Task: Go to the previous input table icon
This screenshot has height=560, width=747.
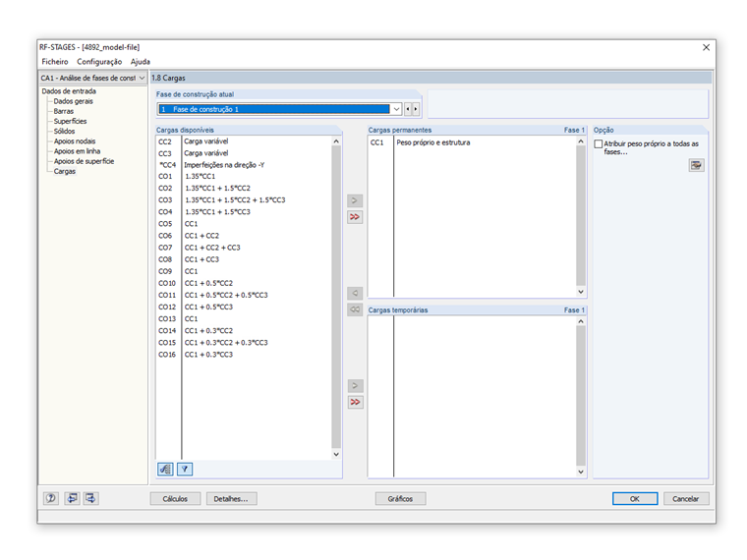Action: click(72, 498)
